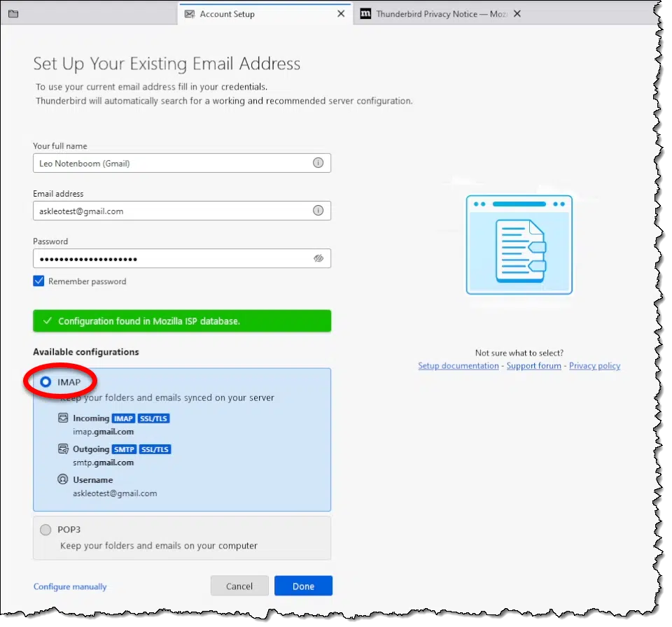Click the outgoing SSL/TLS badge
The height and width of the screenshot is (627, 672).
pos(155,449)
